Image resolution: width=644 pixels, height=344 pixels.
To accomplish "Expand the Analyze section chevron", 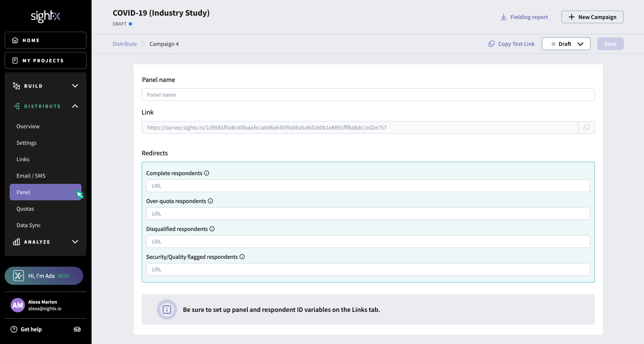I will point(75,242).
